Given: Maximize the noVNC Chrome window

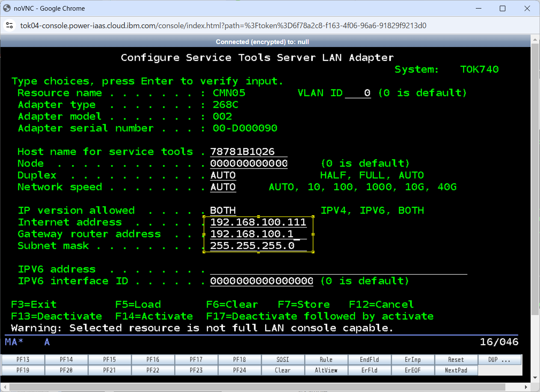Looking at the screenshot, I should pos(503,9).
